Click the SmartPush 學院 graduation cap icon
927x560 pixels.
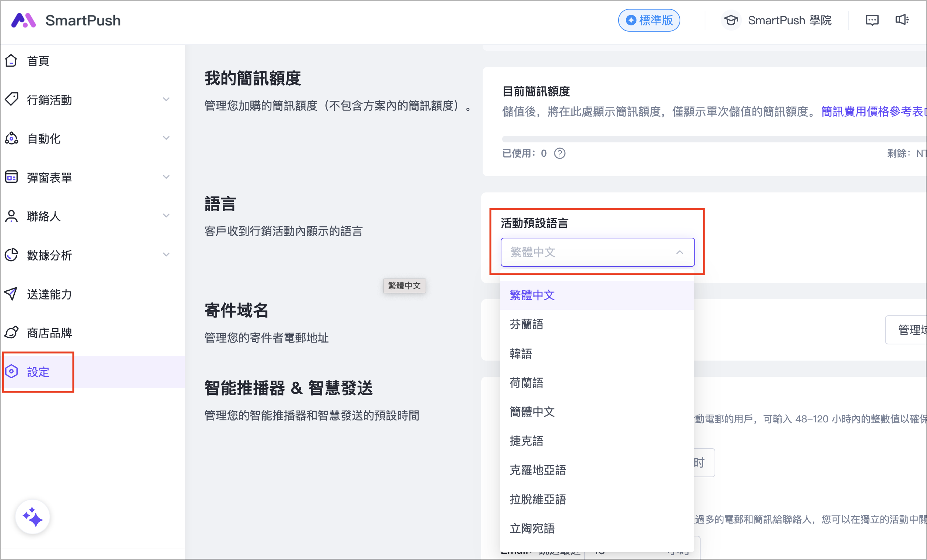tap(731, 20)
